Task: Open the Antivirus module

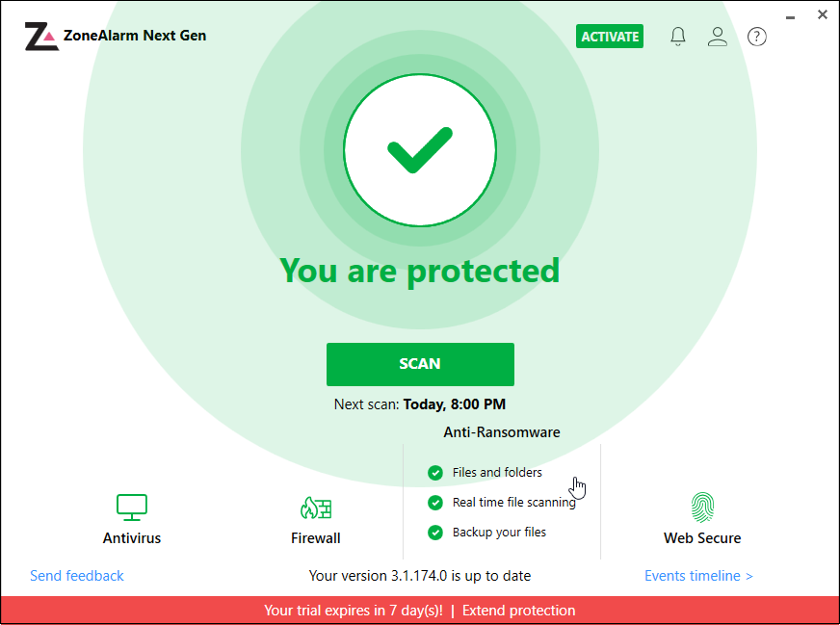Action: [x=131, y=537]
